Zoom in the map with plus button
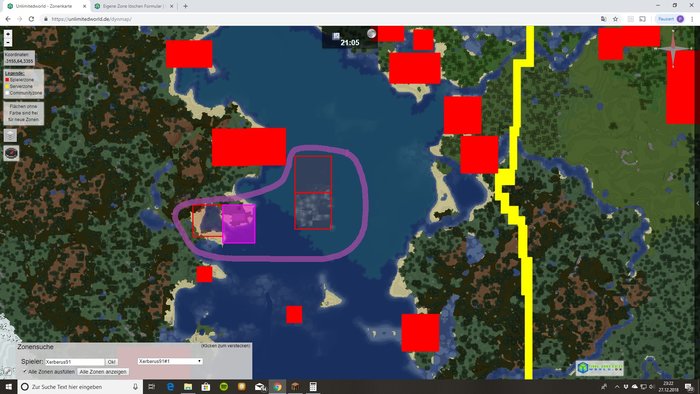 pos(8,34)
